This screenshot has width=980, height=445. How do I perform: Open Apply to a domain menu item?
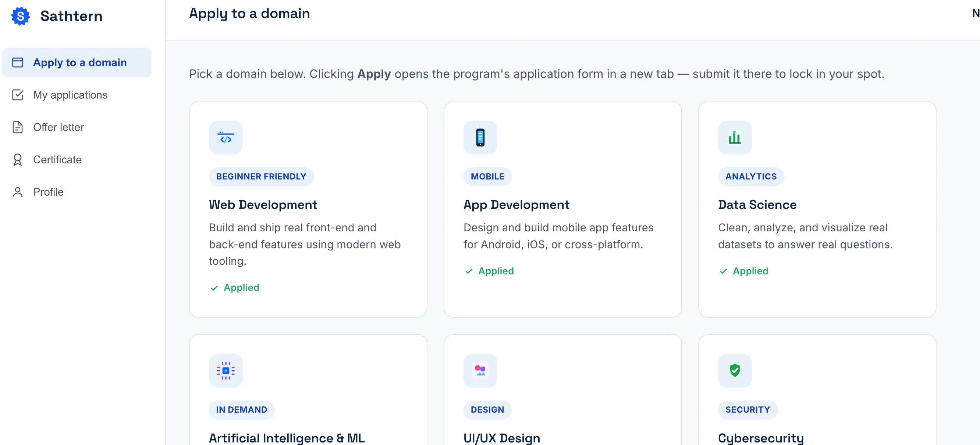77,63
